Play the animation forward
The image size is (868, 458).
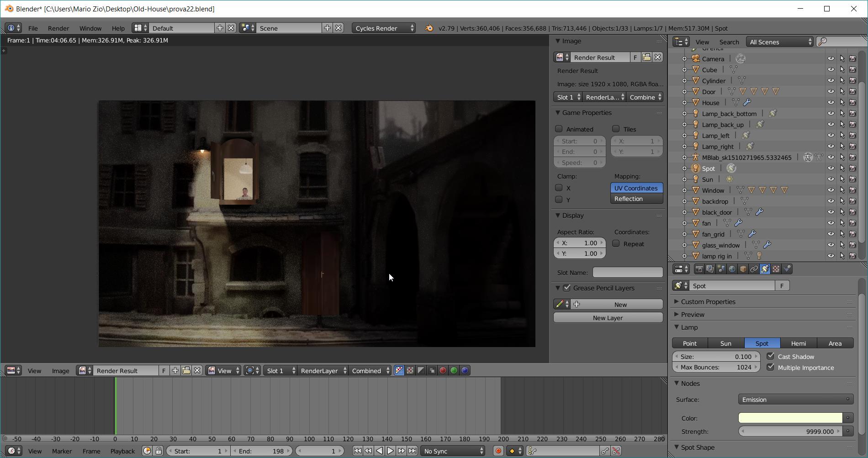pos(390,451)
